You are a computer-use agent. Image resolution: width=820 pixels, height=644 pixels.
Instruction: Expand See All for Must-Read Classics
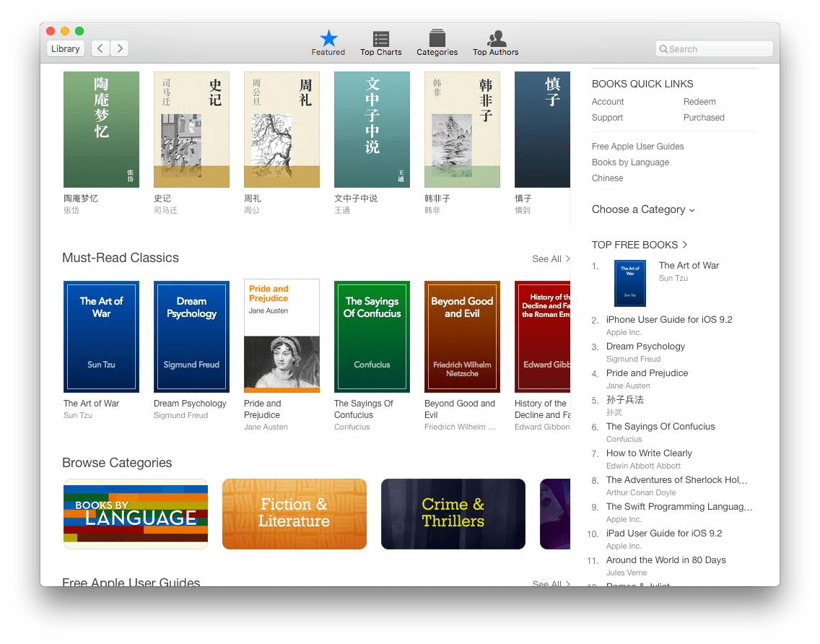coord(551,258)
